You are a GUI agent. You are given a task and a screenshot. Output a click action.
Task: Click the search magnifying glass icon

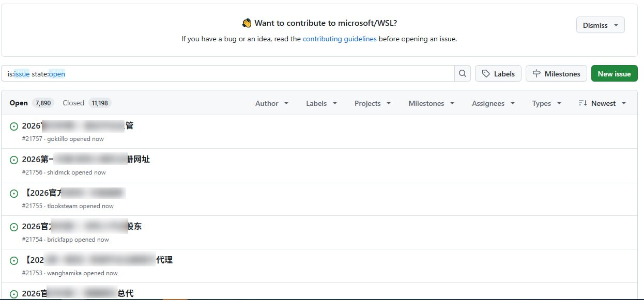tap(462, 73)
